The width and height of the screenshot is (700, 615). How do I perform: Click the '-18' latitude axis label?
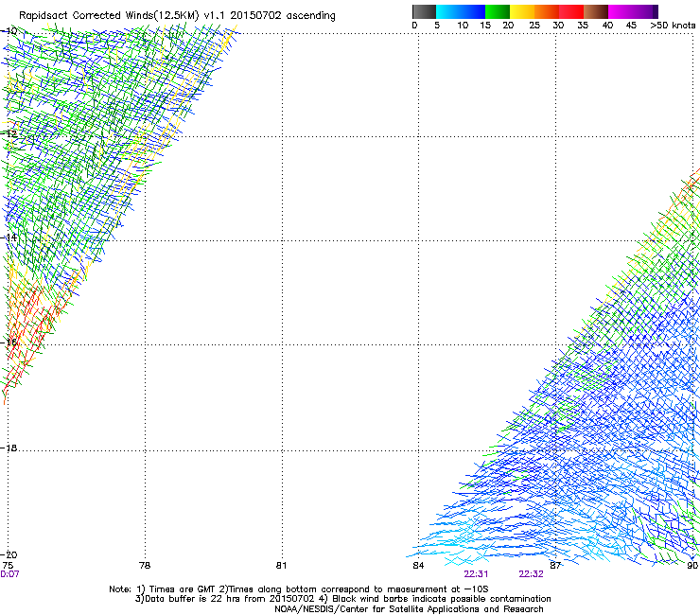coord(9,448)
